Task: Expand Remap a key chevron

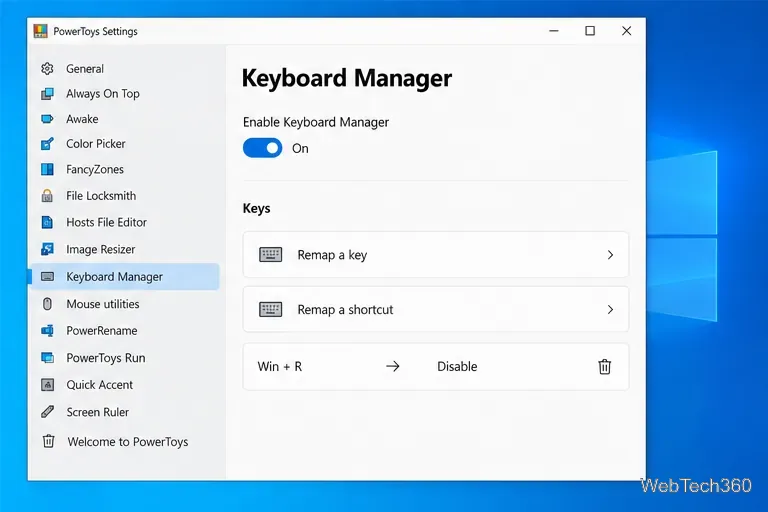Action: (x=610, y=255)
